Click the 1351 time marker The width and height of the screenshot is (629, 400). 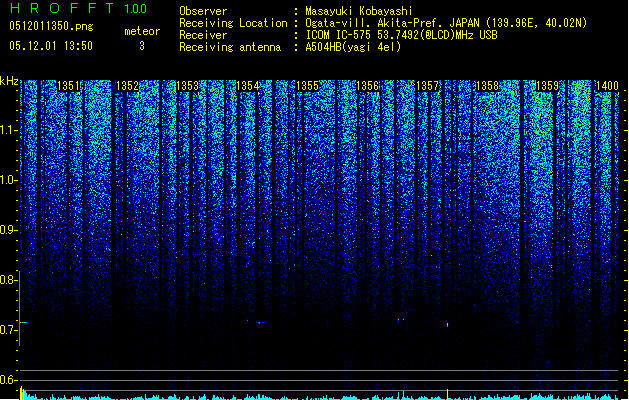[68, 86]
